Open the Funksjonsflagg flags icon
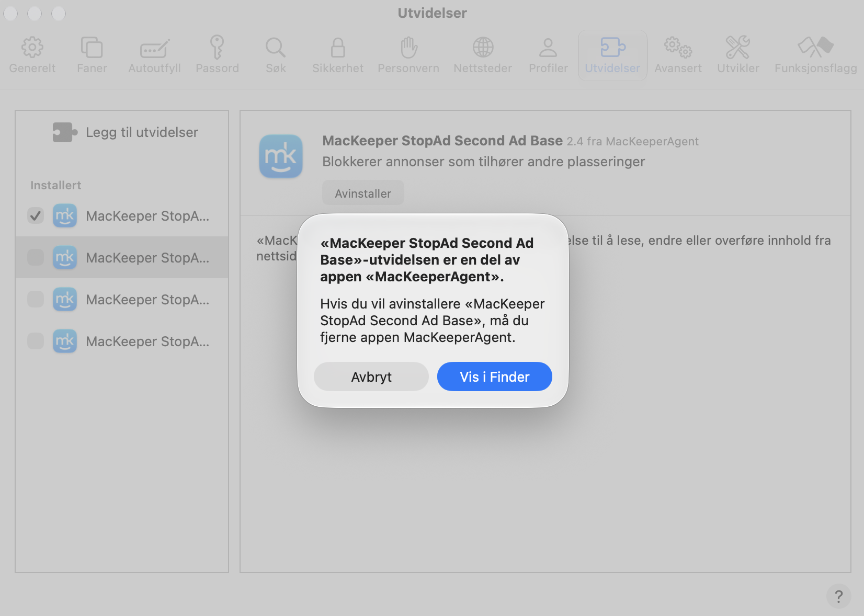This screenshot has width=864, height=616. tap(816, 48)
